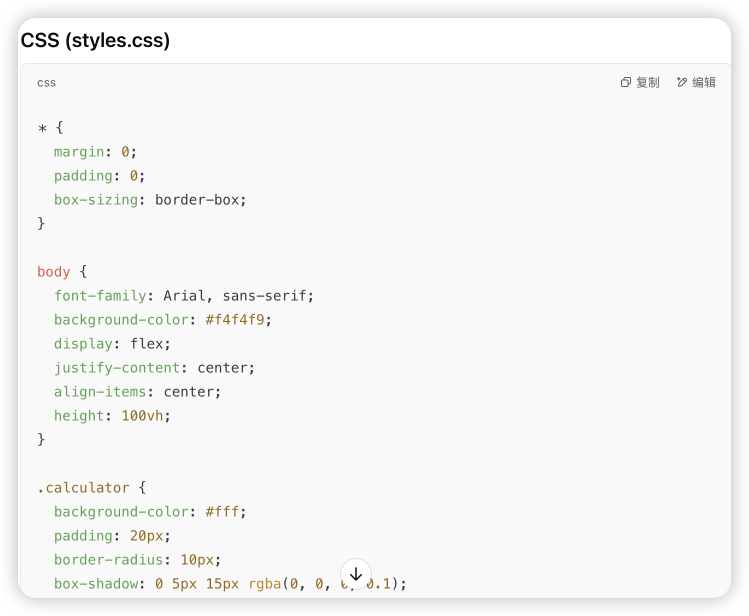Click the rgba function in box-shadow
This screenshot has height=616, width=749.
click(265, 584)
